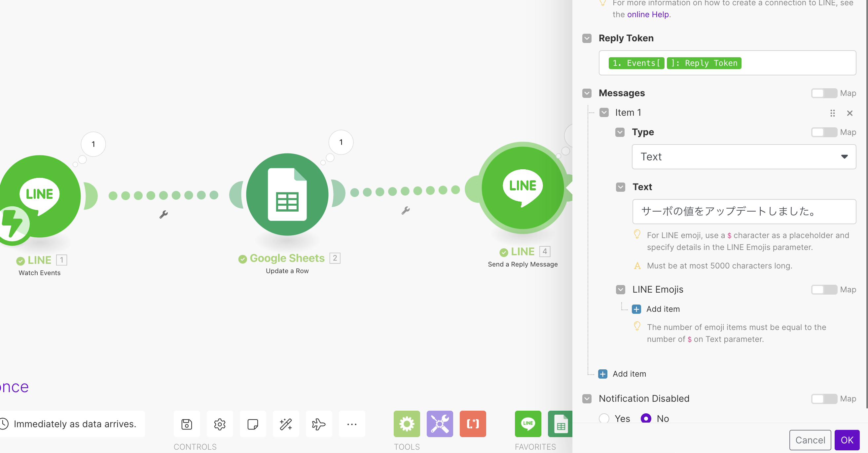Click the auto-align magic wand icon
The width and height of the screenshot is (868, 453).
286,424
